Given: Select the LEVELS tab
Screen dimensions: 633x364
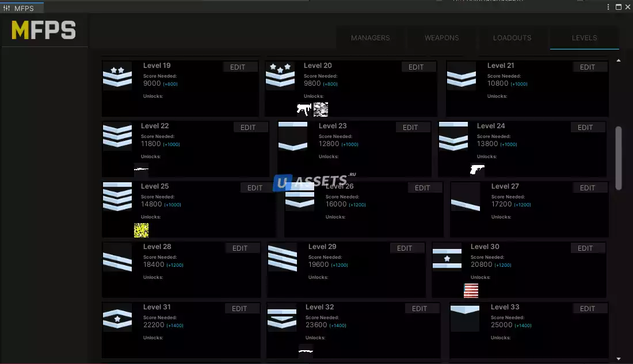Looking at the screenshot, I should pyautogui.click(x=584, y=38).
